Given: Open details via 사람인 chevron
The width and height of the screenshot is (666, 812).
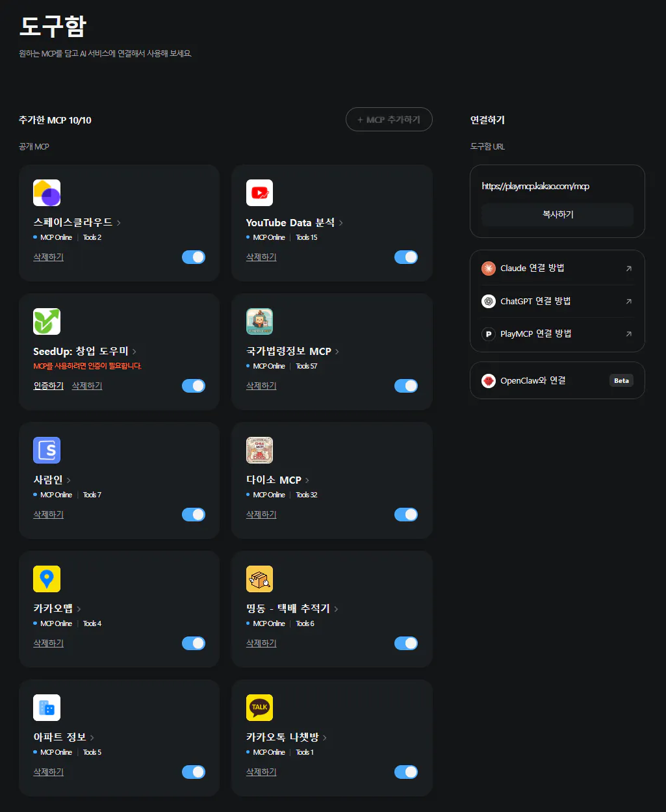Looking at the screenshot, I should coord(69,480).
